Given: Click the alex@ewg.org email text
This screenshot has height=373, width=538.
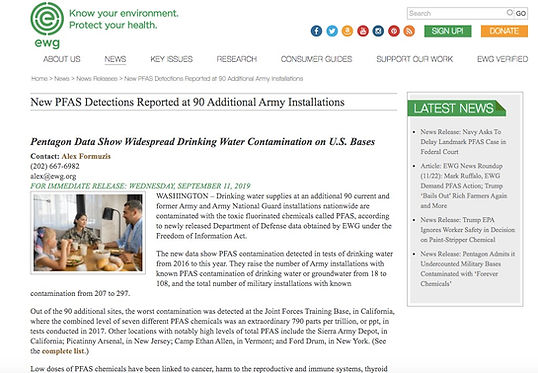Looking at the screenshot, I should (x=53, y=176).
